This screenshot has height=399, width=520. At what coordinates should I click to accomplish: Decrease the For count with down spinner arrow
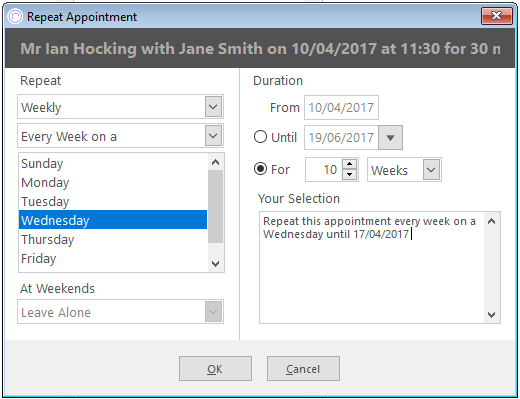click(349, 174)
